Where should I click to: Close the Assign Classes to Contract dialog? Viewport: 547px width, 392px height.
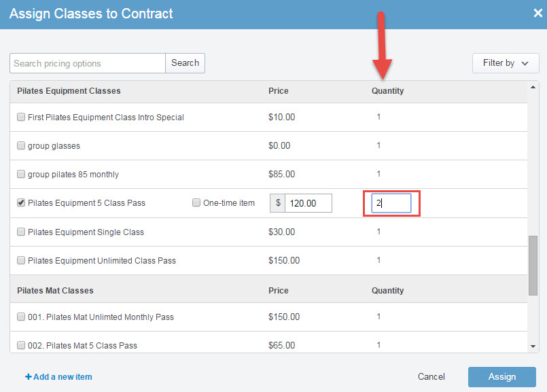pos(537,14)
